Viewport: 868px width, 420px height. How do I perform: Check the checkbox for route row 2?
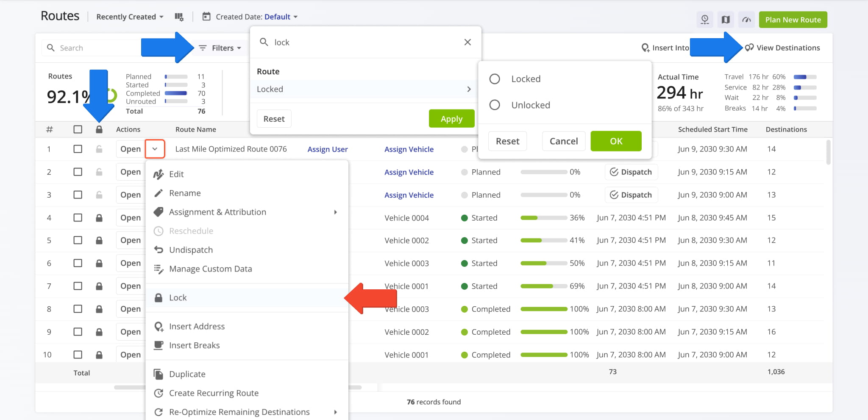coord(78,172)
